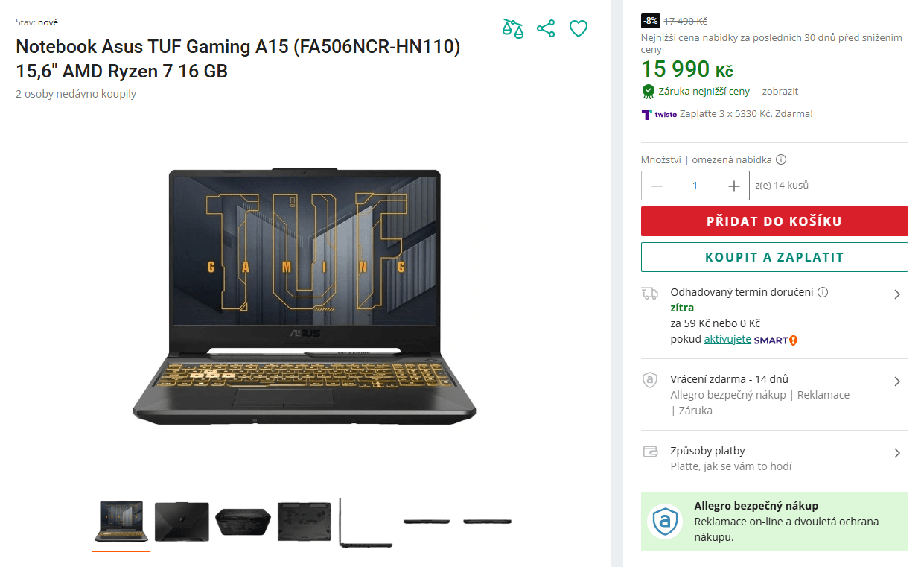Add product to favorites via heart icon
This screenshot has width=924, height=567.
(579, 28)
